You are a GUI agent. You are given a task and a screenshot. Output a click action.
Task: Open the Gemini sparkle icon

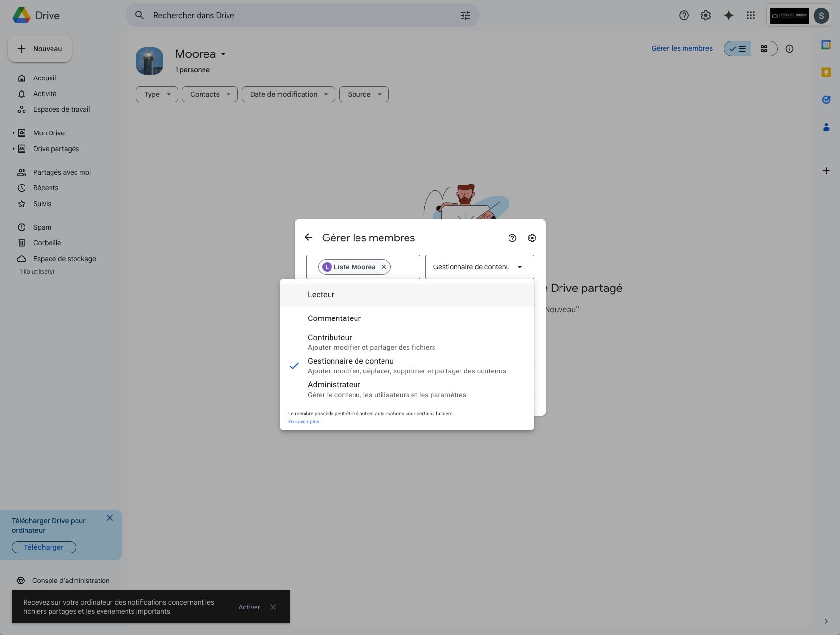(729, 15)
